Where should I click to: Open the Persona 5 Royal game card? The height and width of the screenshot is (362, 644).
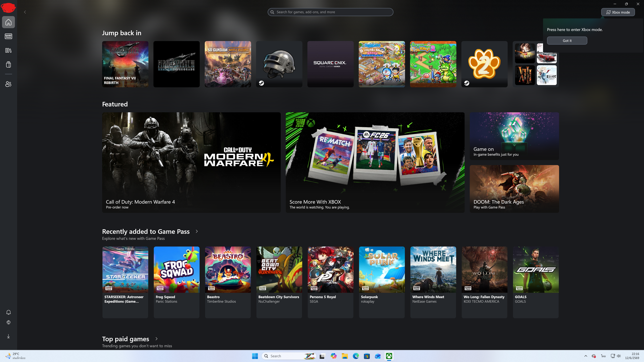331,282
